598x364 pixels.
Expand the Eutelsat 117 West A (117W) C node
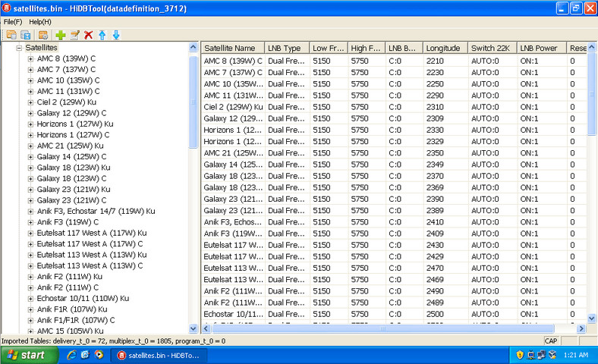(30, 244)
